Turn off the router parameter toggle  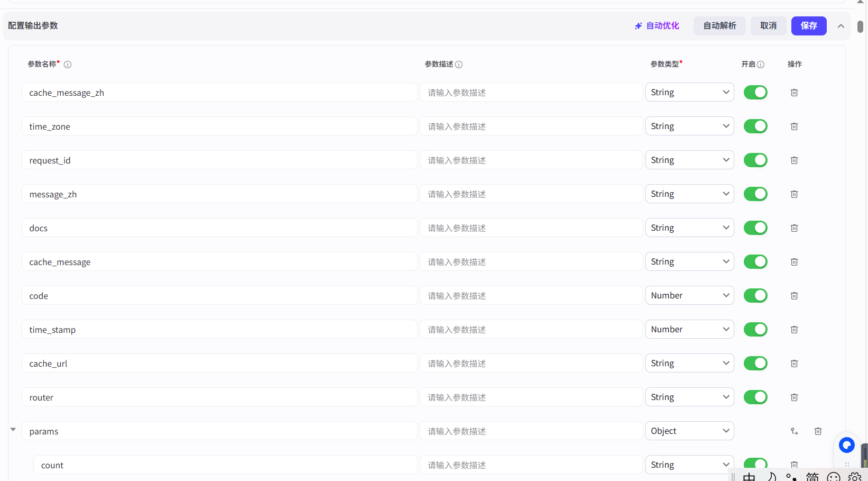(x=755, y=397)
